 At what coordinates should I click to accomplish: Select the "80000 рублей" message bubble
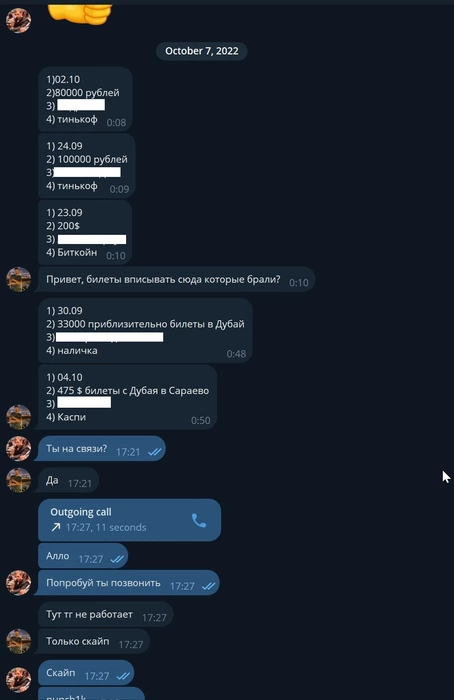click(x=85, y=99)
